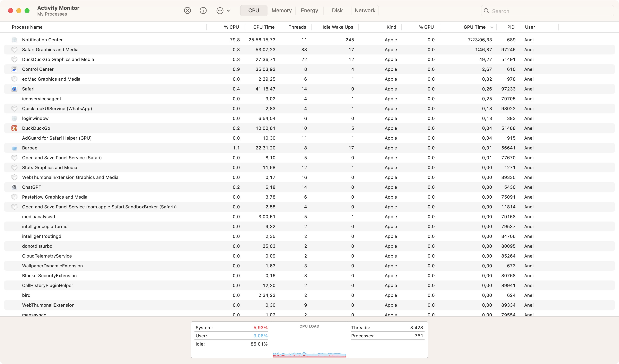Click the Safari compass app icon
This screenshot has width=619, height=364.
[x=14, y=89]
